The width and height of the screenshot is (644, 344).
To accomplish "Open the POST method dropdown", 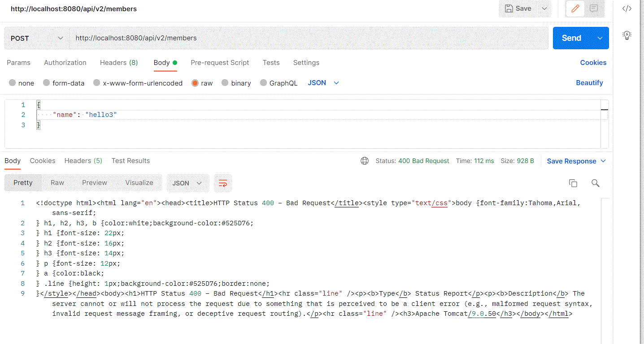I will 37,38.
